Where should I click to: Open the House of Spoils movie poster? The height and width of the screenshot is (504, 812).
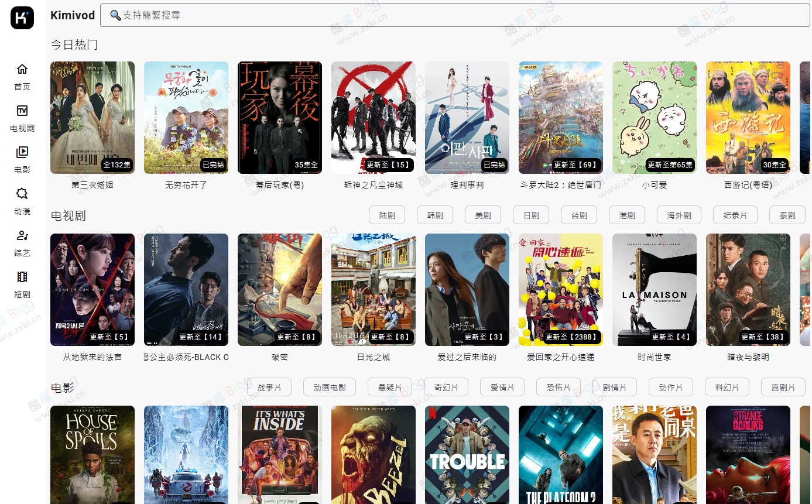pyautogui.click(x=92, y=454)
